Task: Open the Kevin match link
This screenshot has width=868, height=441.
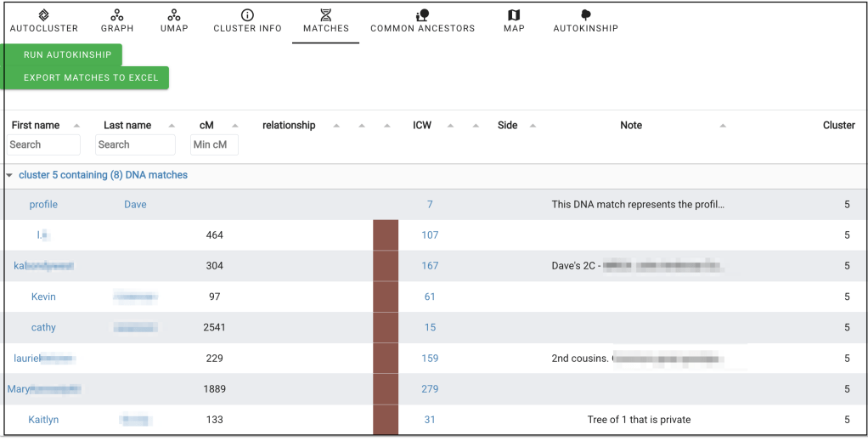Action: pyautogui.click(x=43, y=297)
